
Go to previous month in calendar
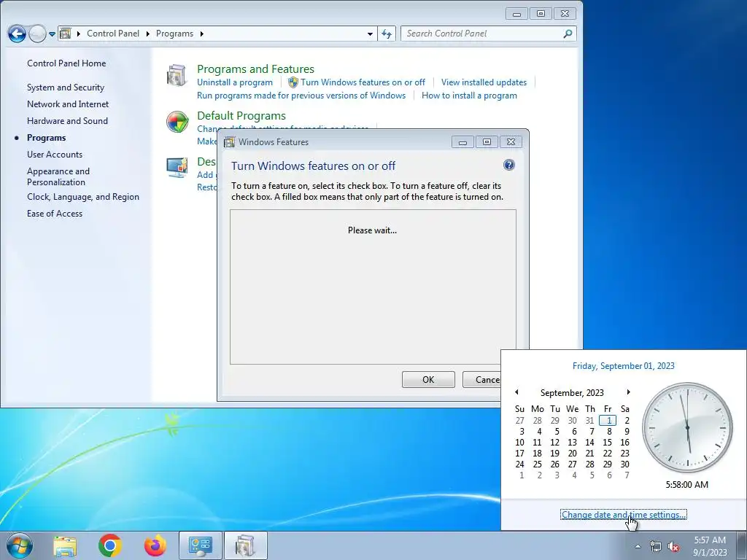[517, 392]
